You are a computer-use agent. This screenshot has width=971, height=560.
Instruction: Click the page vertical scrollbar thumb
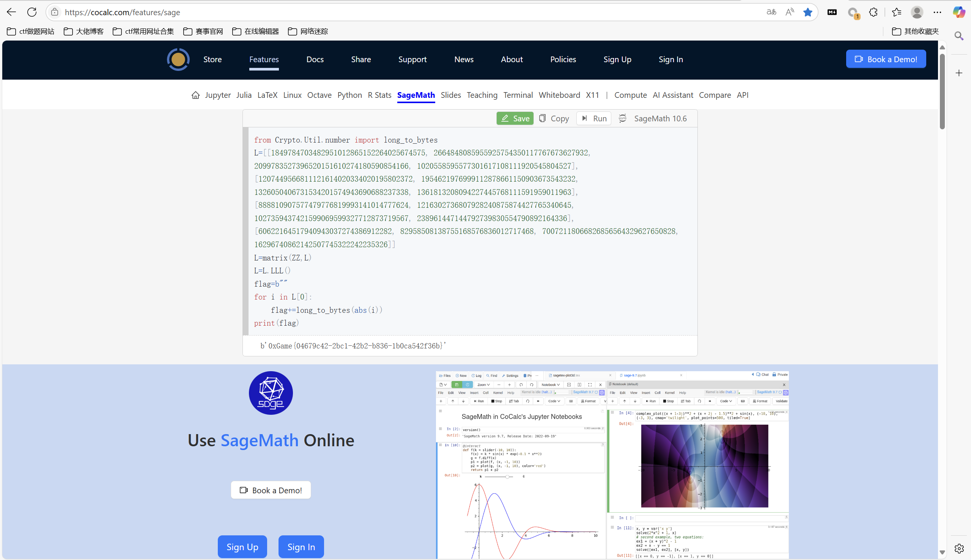point(942,91)
